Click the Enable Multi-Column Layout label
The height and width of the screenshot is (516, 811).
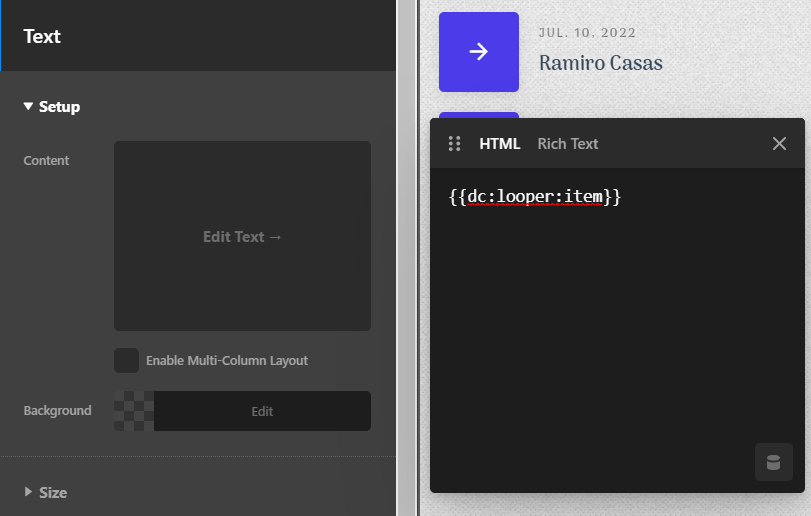[226, 360]
